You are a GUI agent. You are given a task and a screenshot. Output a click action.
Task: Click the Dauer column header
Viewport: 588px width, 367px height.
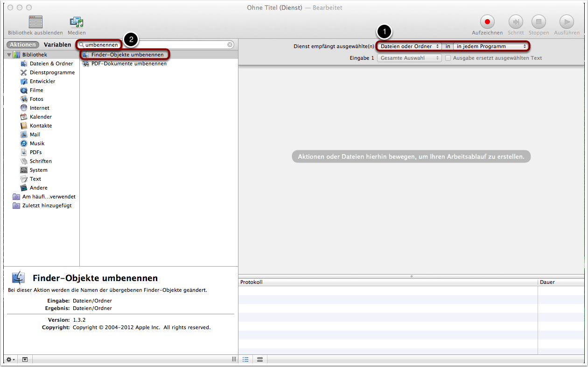[561, 282]
